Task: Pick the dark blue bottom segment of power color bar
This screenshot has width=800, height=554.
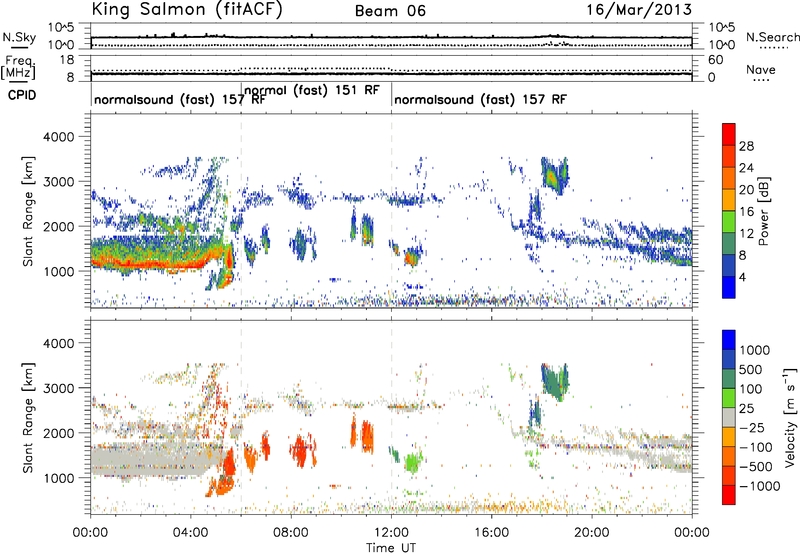Action: [x=729, y=287]
